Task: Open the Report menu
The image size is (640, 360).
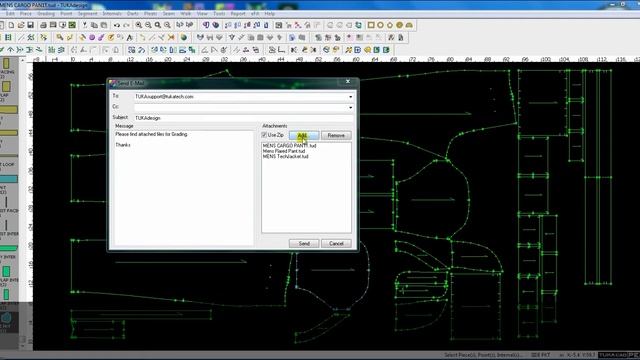Action: pyautogui.click(x=238, y=13)
